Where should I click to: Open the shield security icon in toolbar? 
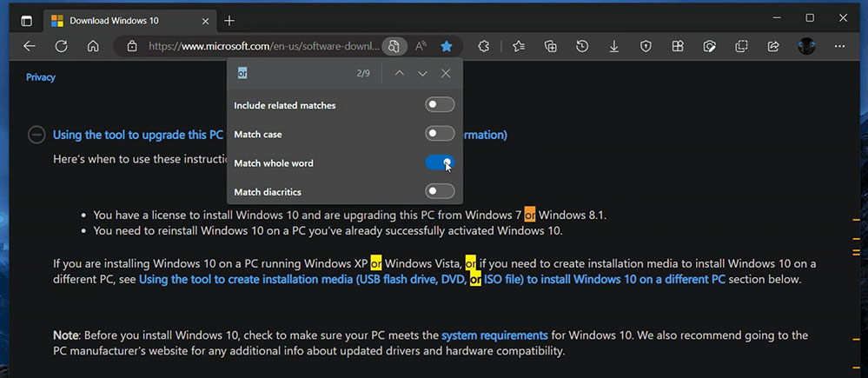pyautogui.click(x=646, y=46)
